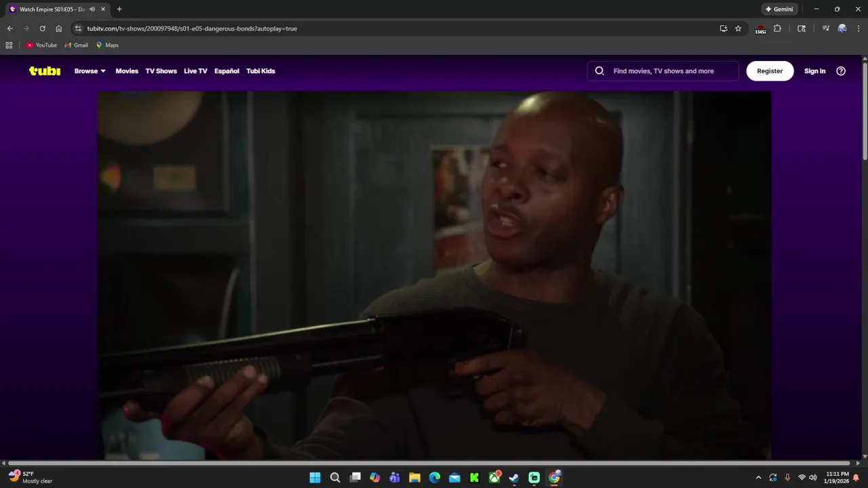Screen dimensions: 868x488
Task: Click the Register button
Action: 770,71
